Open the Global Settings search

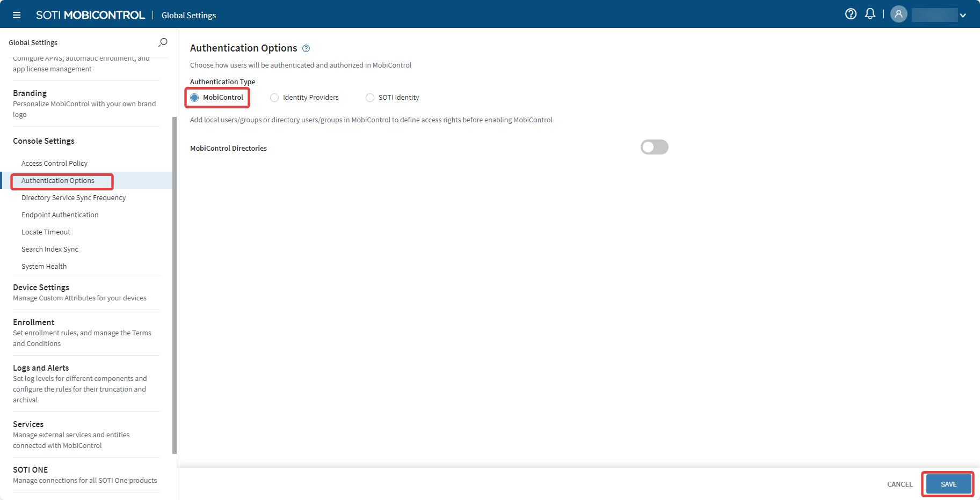coord(162,42)
